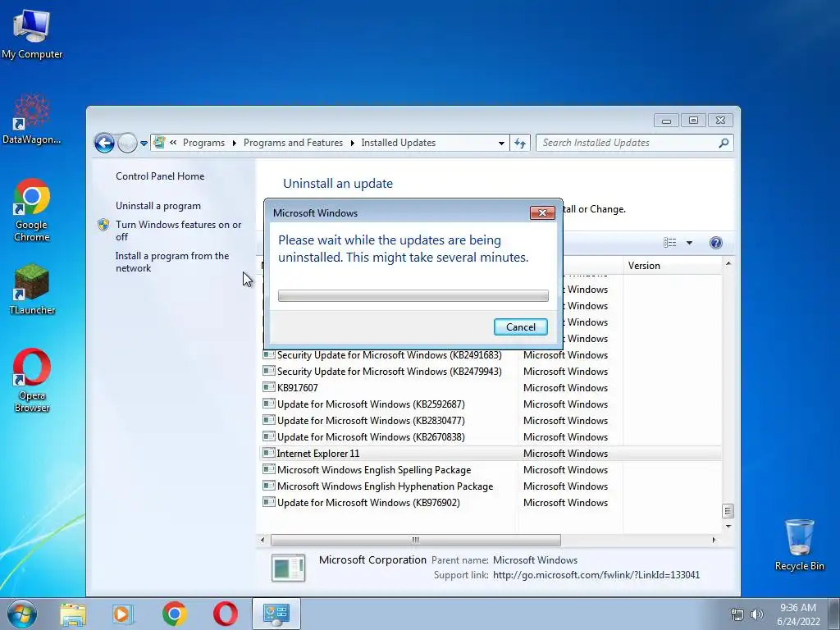This screenshot has width=840, height=630.
Task: Cancel the update uninstallation
Action: click(520, 326)
